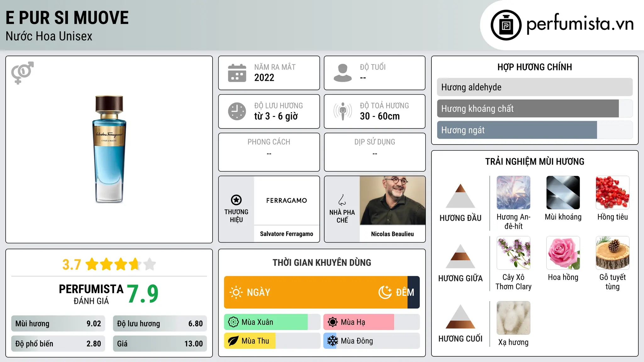Click the 3.7 average rating number
The image size is (644, 362).
(72, 265)
